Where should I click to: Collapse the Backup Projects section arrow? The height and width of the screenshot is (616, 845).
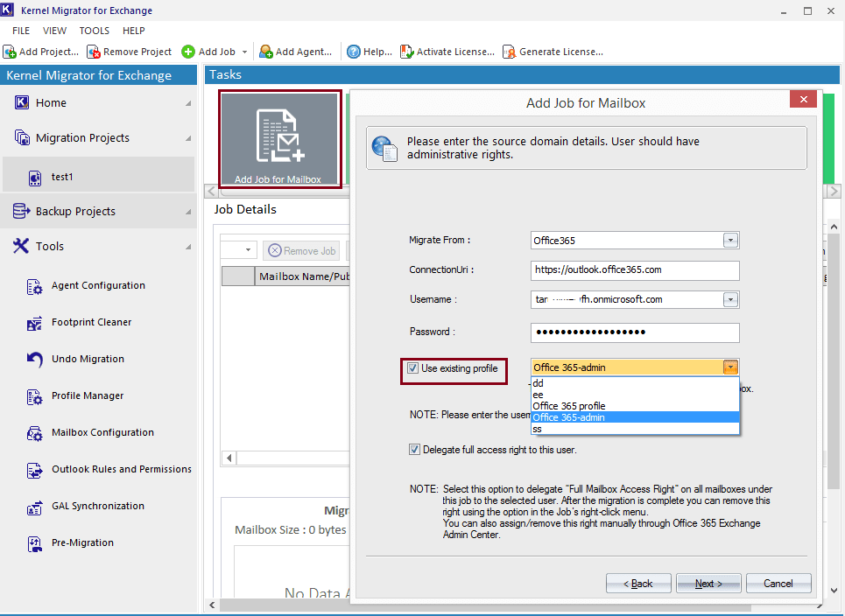pos(188,212)
